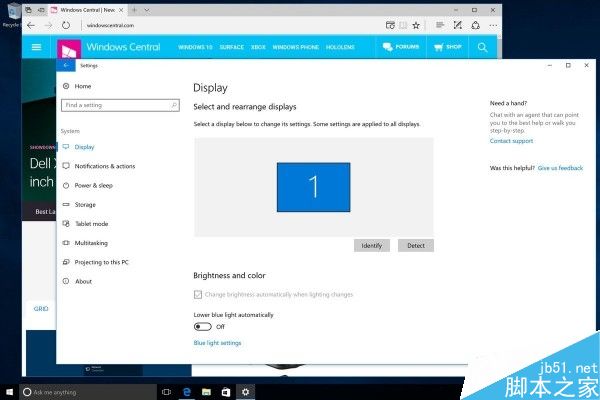Open Task View on the taskbar
Screen dimensions: 600x400
166,392
